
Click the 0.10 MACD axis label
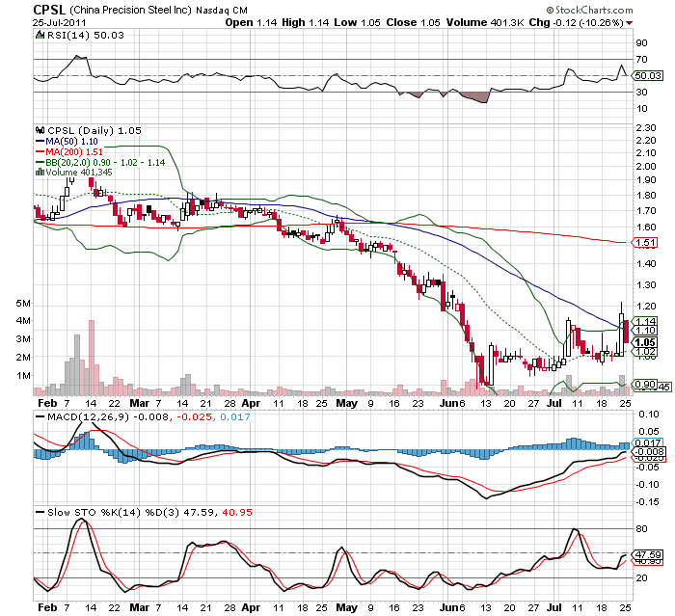click(x=649, y=414)
